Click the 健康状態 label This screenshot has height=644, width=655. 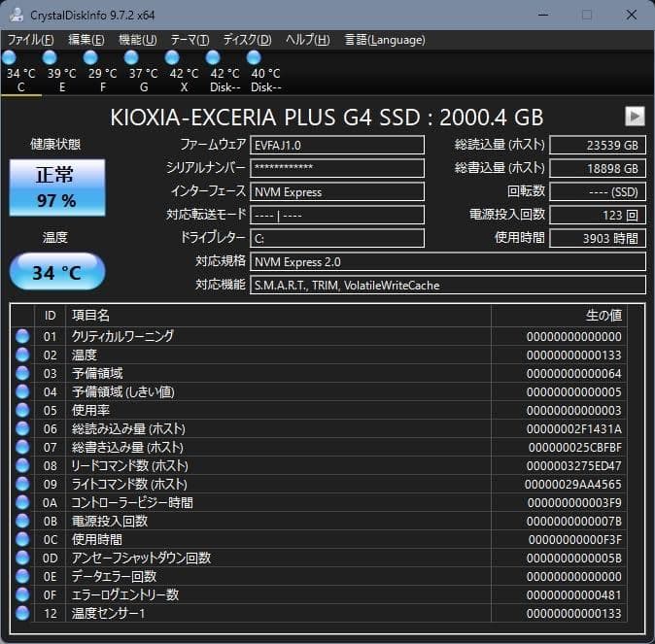tap(55, 145)
